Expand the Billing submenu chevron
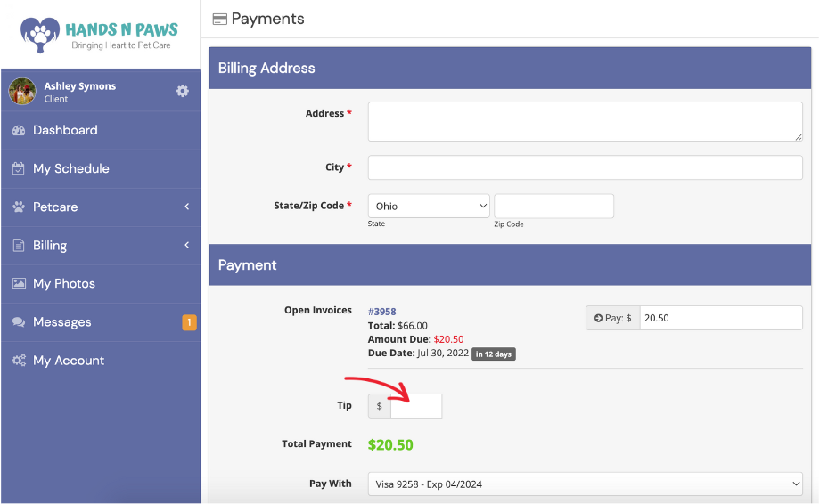The height and width of the screenshot is (504, 820). pyautogui.click(x=186, y=245)
